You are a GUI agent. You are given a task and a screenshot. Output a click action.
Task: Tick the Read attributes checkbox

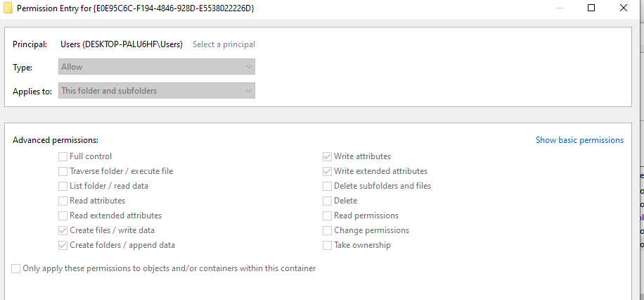63,201
